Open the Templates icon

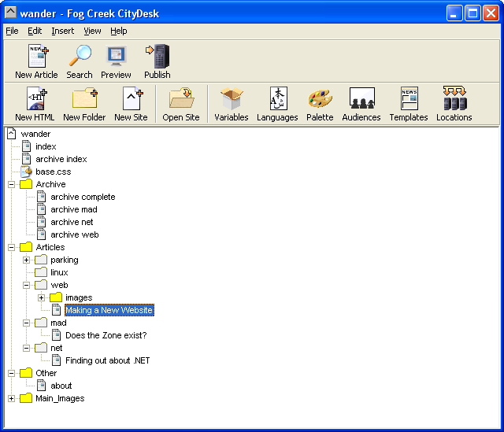409,98
